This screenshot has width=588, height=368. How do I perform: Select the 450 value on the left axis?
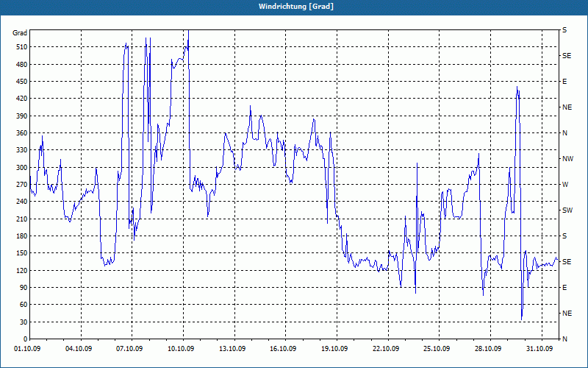click(x=22, y=82)
